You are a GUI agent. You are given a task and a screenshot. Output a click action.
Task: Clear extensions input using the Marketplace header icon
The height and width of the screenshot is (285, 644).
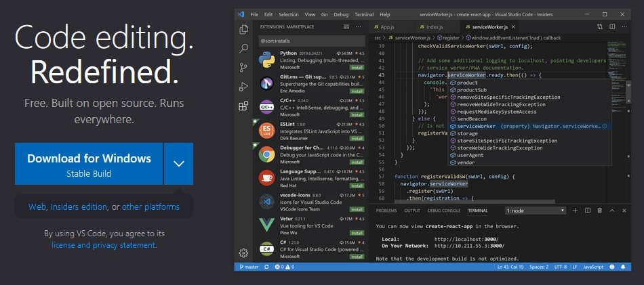click(x=346, y=26)
